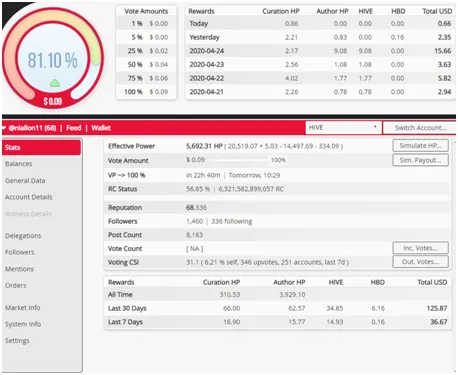Viewport: 458px width, 375px height.
Task: Show Mentions from the sidebar
Action: pos(19,269)
